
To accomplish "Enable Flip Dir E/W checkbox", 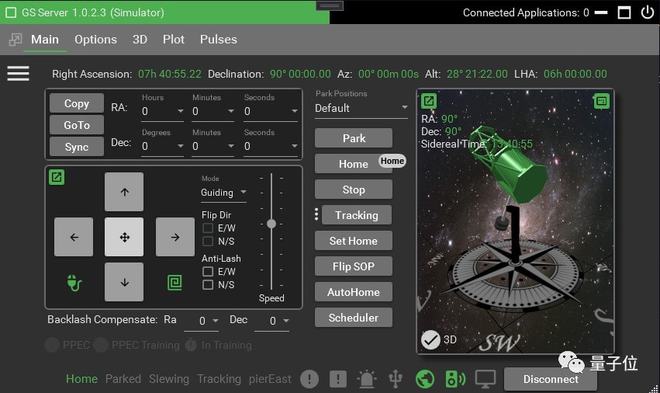I will (208, 228).
